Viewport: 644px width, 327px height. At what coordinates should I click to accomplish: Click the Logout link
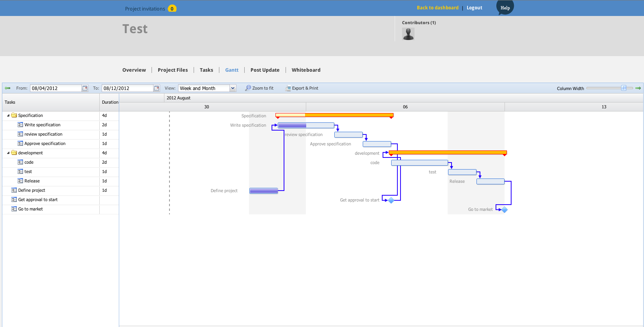[475, 8]
